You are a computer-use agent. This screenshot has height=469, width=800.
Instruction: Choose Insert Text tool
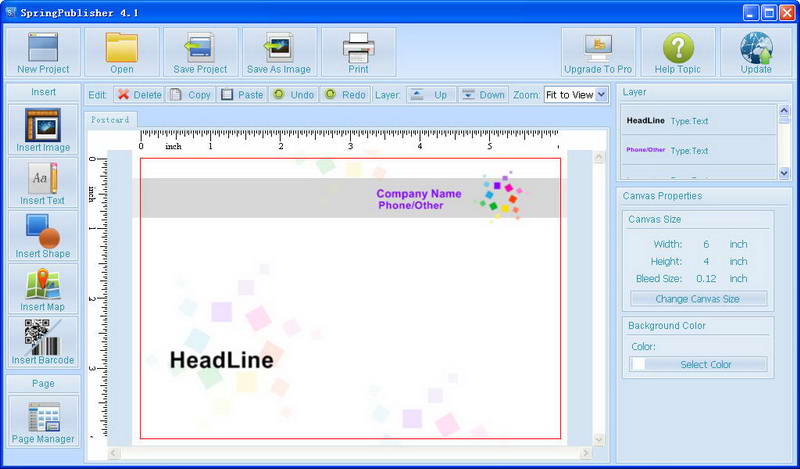pos(43,183)
